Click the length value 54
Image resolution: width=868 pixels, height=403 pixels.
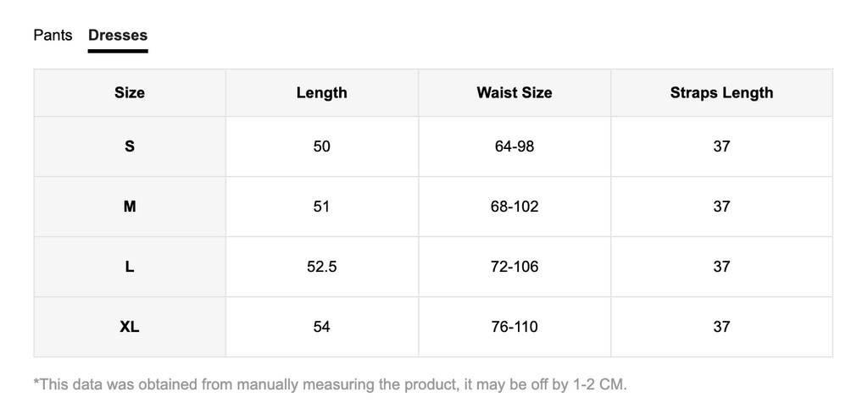321,327
